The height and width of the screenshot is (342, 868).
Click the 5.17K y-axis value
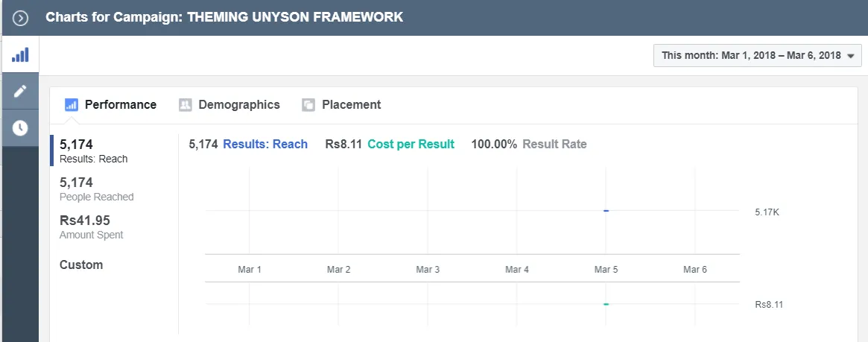[x=767, y=212]
